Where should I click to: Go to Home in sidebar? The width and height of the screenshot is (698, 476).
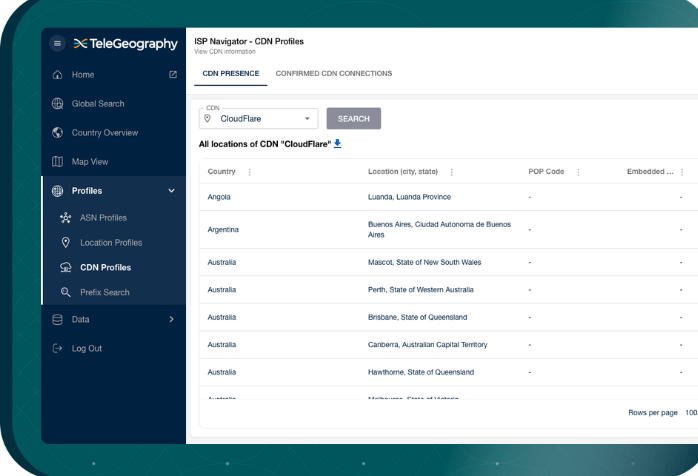click(83, 74)
